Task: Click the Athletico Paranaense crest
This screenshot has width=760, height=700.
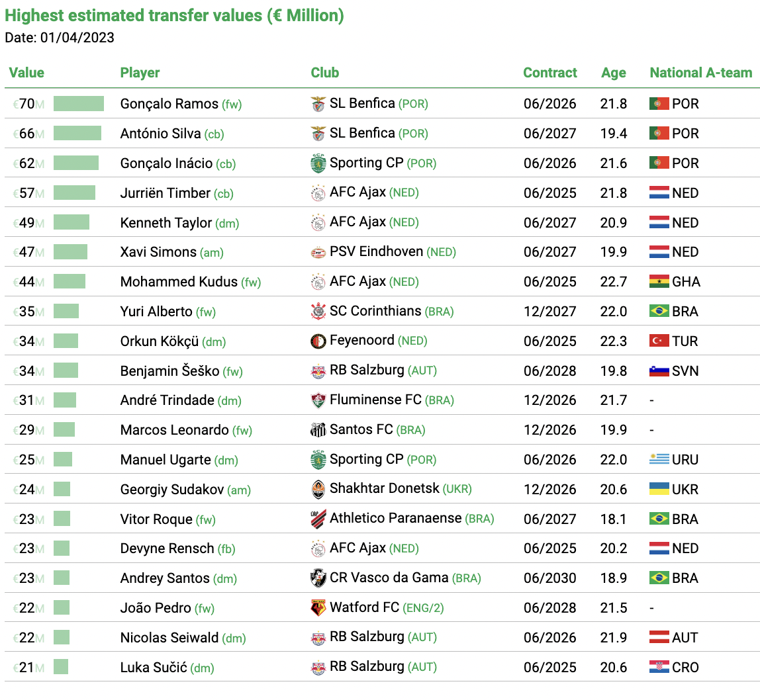Action: point(318,519)
